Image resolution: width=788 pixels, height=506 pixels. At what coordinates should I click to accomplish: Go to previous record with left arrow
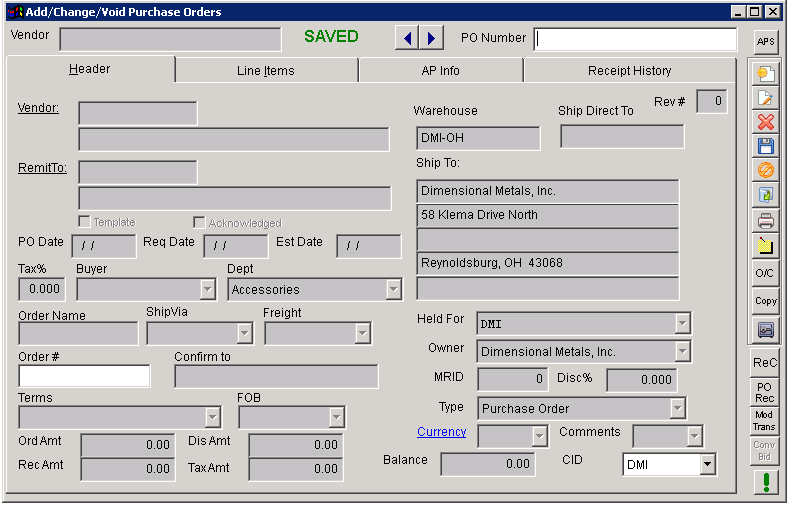coord(407,38)
